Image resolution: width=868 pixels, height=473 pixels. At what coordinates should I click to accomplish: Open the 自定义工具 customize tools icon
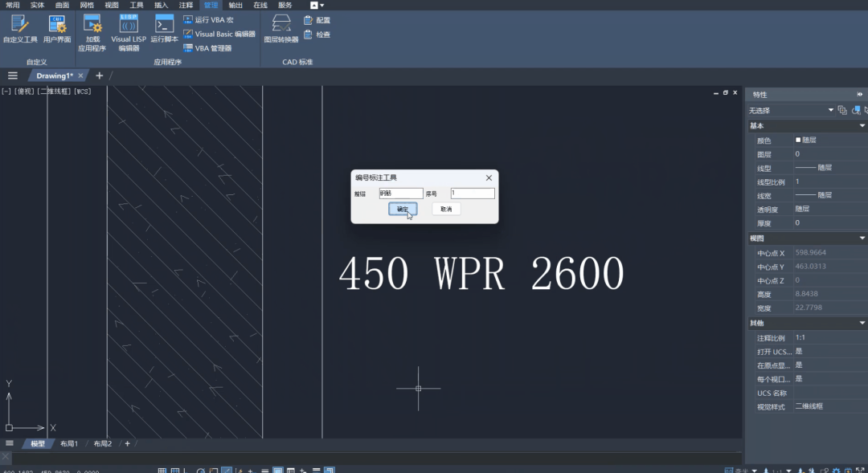pos(20,29)
